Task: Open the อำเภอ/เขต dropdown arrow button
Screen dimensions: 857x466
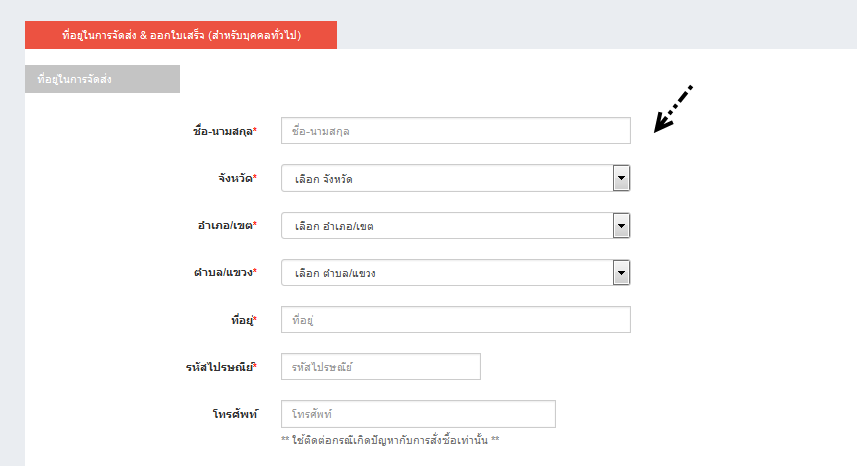Action: click(x=621, y=226)
